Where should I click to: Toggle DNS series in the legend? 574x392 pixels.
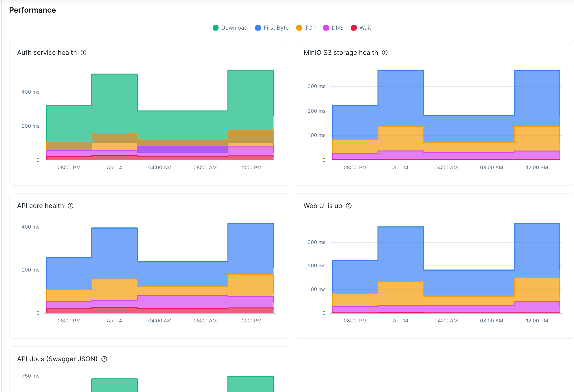point(337,28)
